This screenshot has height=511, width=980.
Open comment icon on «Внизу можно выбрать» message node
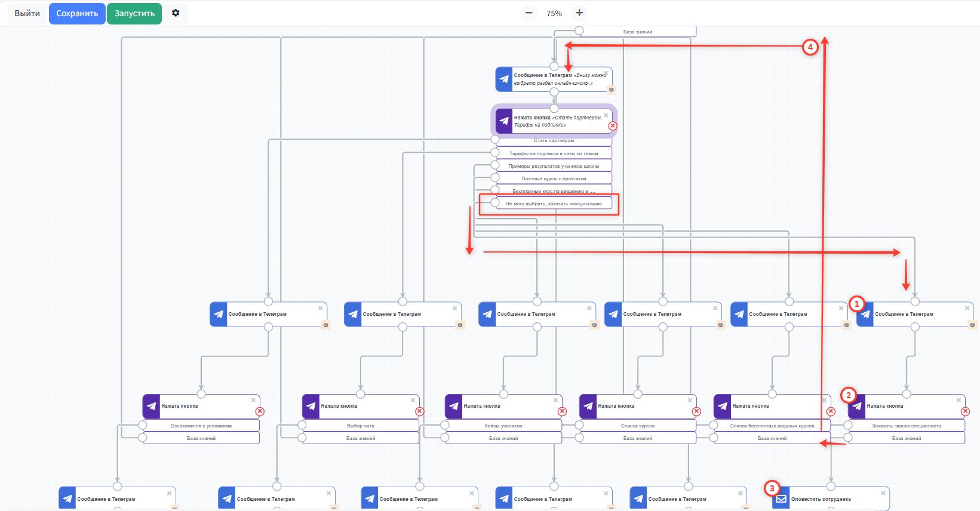point(611,90)
